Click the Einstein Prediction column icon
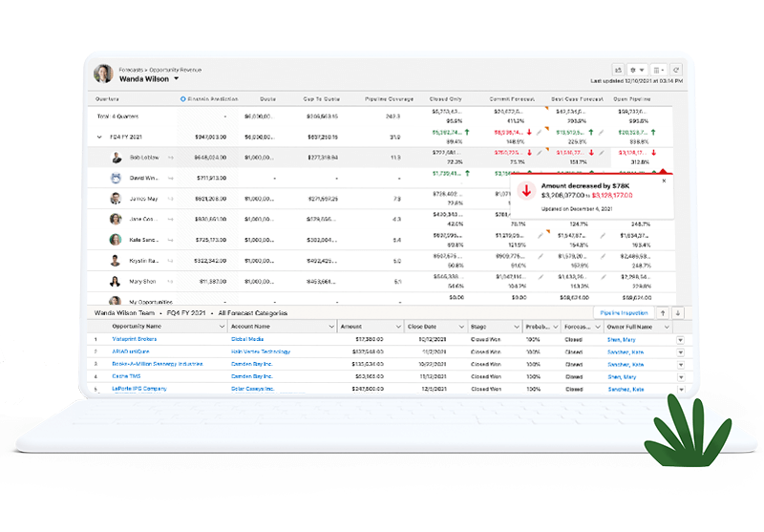The height and width of the screenshot is (532, 764). 183,98
